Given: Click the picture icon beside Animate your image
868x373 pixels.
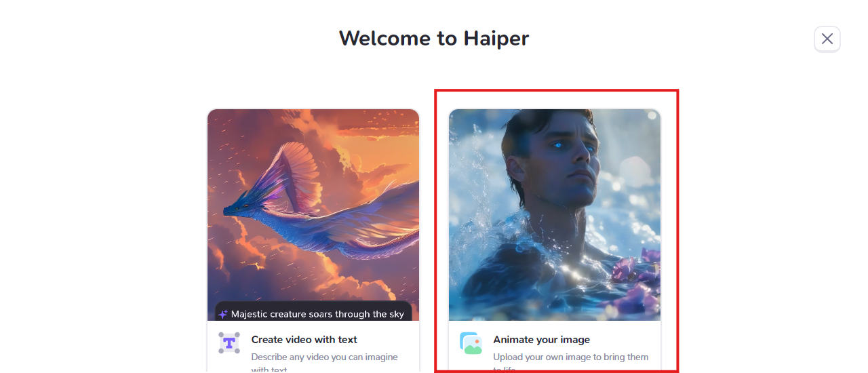Looking at the screenshot, I should (471, 343).
